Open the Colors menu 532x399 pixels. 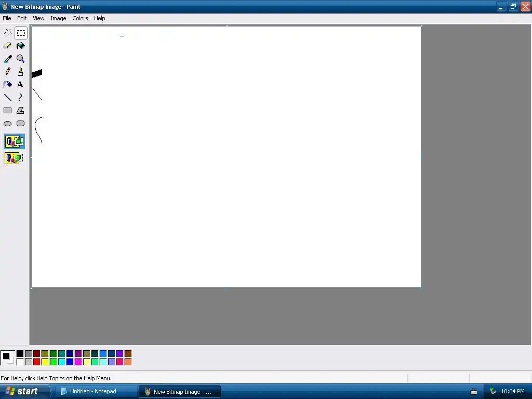coord(80,18)
